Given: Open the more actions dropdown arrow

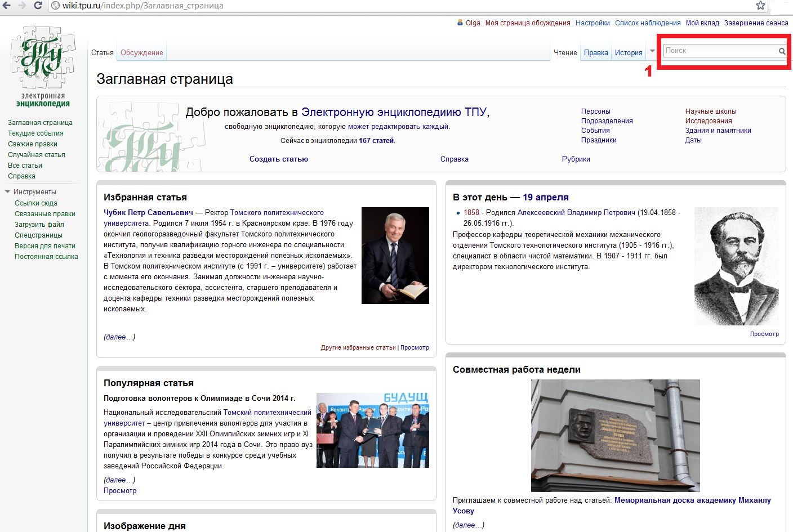Looking at the screenshot, I should tap(652, 51).
